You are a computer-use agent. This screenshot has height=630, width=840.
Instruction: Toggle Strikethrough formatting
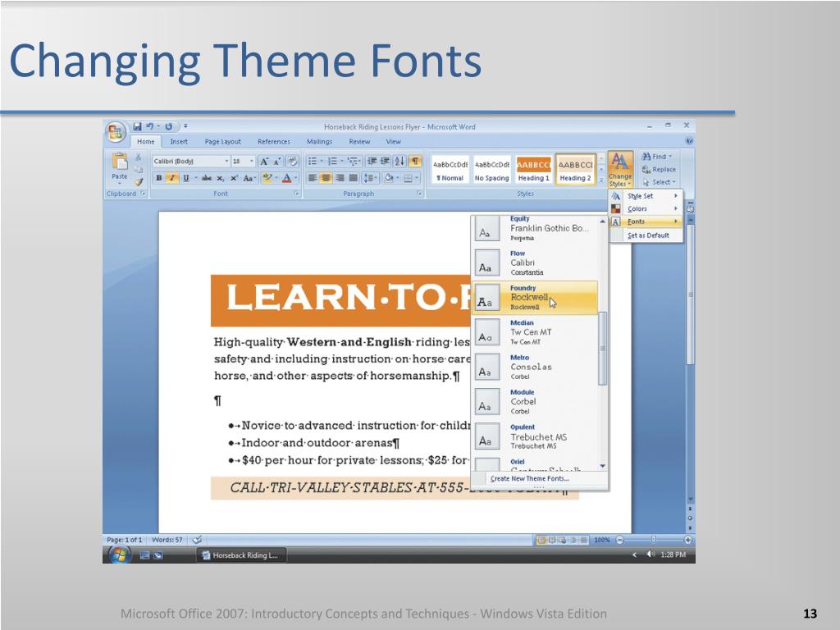point(207,178)
